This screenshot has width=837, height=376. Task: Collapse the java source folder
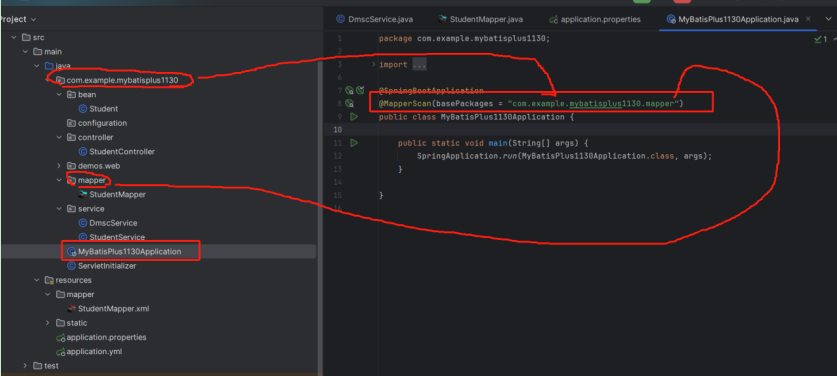tap(37, 66)
